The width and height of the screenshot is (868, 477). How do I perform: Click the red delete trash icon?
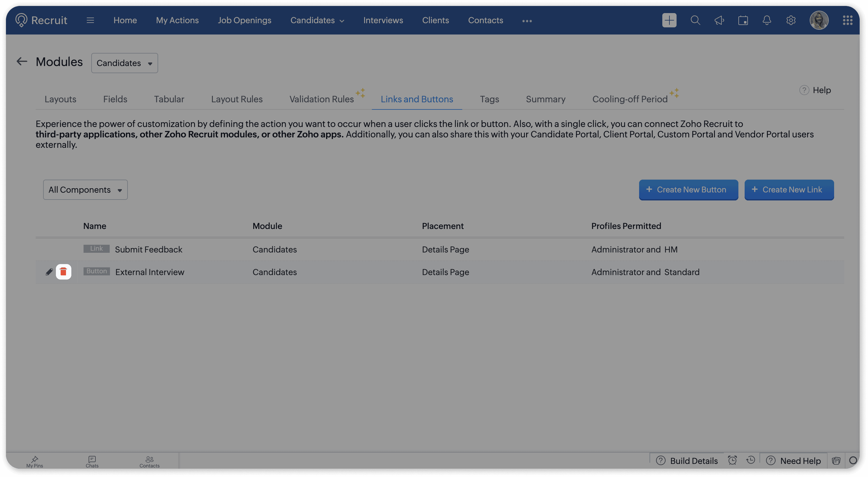point(63,272)
